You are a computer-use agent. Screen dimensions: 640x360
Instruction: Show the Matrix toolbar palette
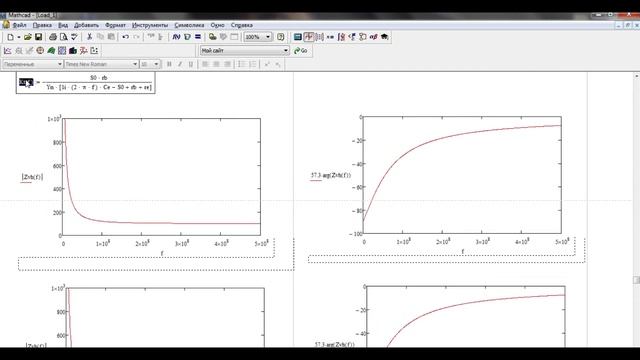(x=320, y=37)
